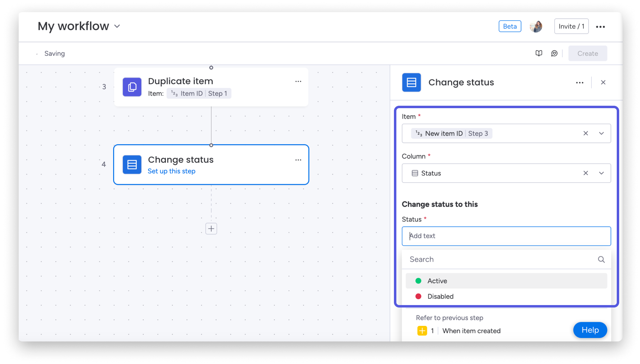Click the Set up this step link

pos(171,171)
